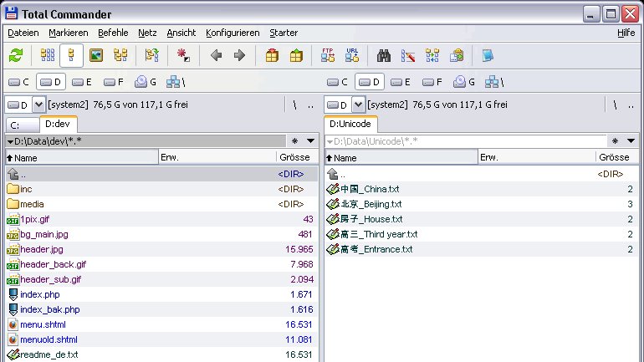Click the Pack files box icon
Image resolution: width=644 pixels, height=362 pixels.
tap(272, 55)
